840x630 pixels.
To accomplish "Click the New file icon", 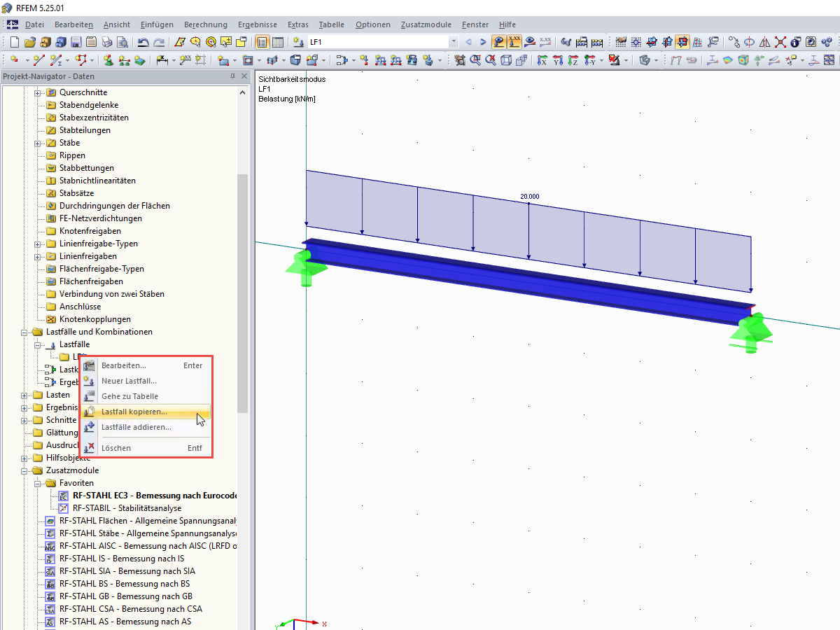I will [x=14, y=42].
